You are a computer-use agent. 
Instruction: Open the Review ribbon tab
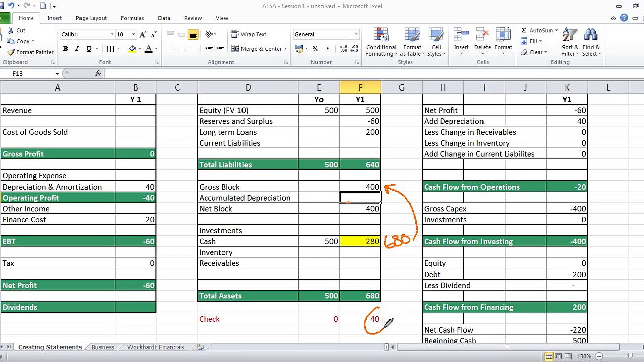coord(193,18)
